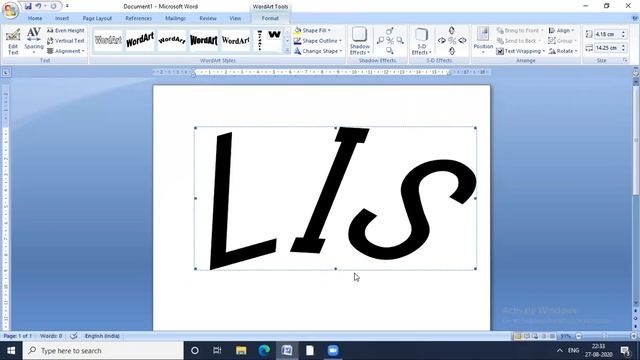Click the tab selector at the ruler corner
The height and width of the screenshot is (360, 640).
[x=6, y=73]
